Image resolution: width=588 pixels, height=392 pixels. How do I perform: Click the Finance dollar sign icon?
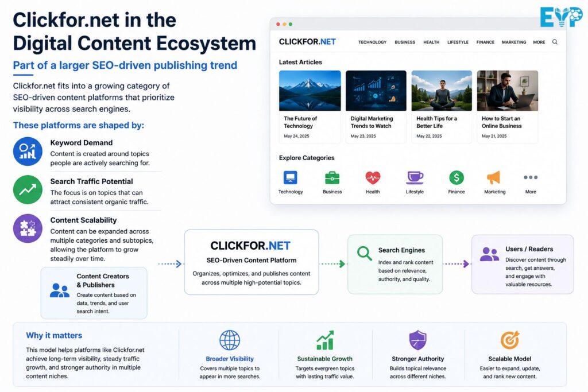point(457,178)
